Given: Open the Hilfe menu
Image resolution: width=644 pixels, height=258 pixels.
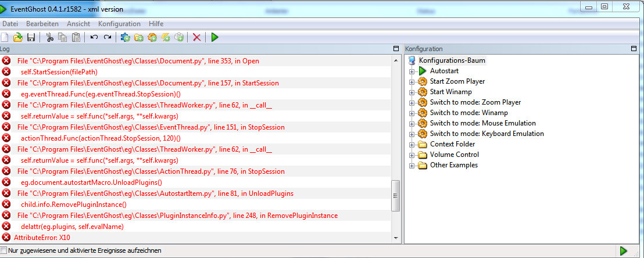Looking at the screenshot, I should click(x=156, y=24).
